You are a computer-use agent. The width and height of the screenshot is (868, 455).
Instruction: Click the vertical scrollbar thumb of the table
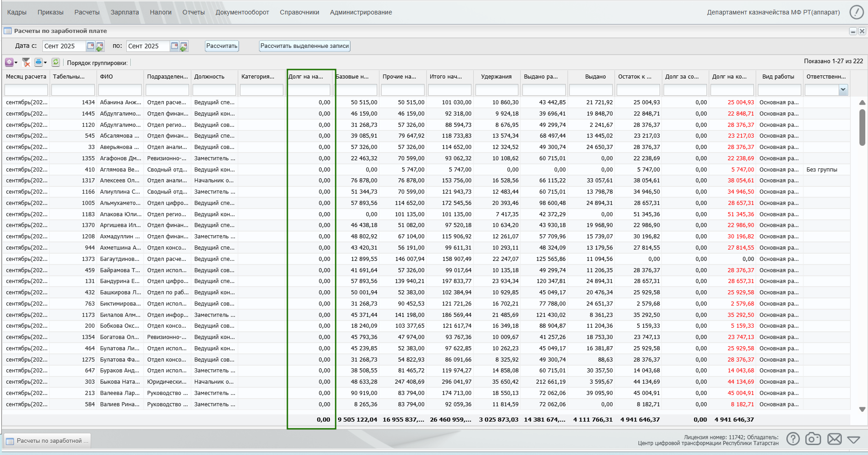tap(862, 127)
